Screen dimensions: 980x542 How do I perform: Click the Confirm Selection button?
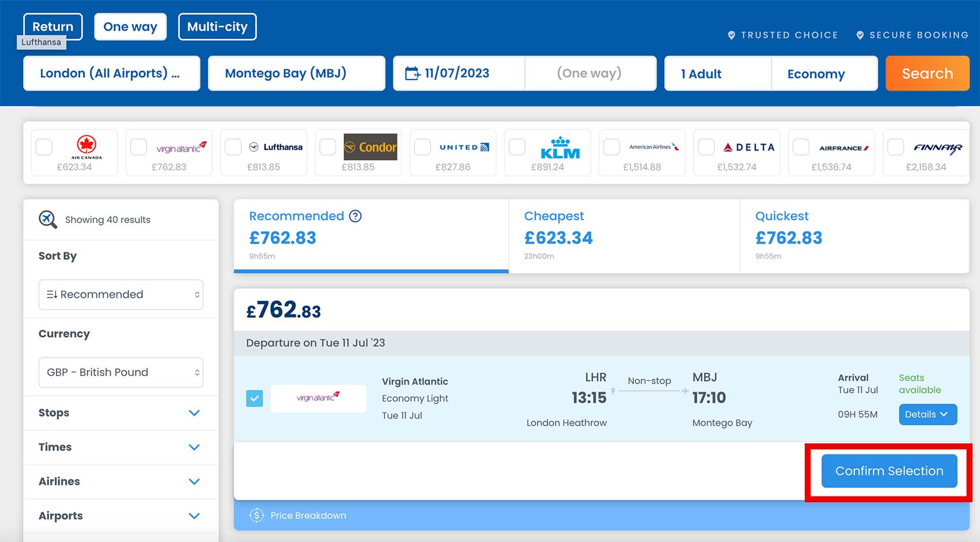pyautogui.click(x=889, y=471)
